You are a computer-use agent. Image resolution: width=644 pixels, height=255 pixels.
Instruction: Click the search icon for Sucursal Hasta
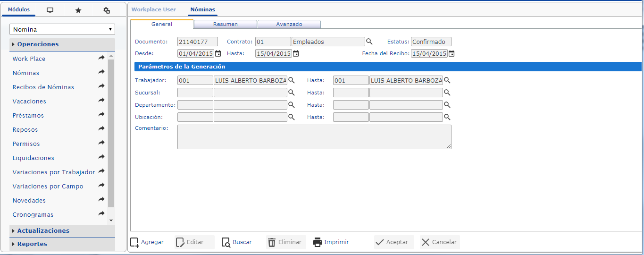pyautogui.click(x=447, y=93)
